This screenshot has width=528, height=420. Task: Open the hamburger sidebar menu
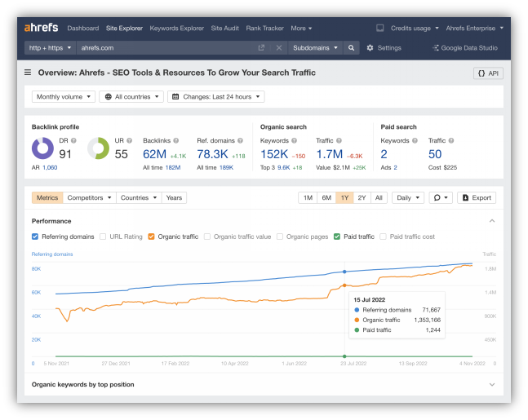point(28,73)
